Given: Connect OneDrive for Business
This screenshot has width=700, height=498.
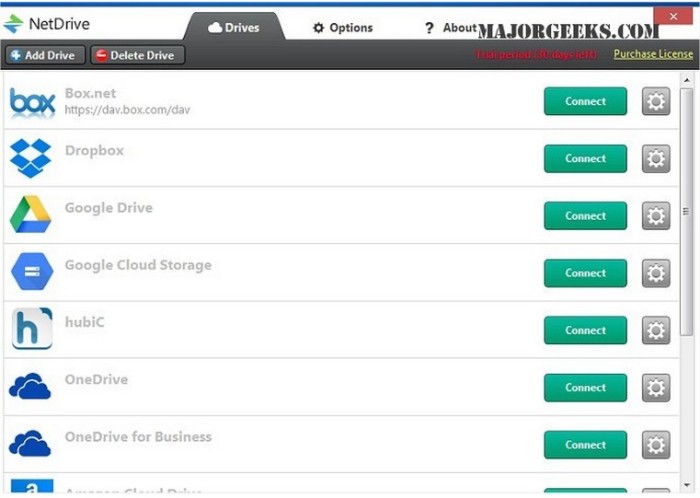Looking at the screenshot, I should [x=585, y=445].
